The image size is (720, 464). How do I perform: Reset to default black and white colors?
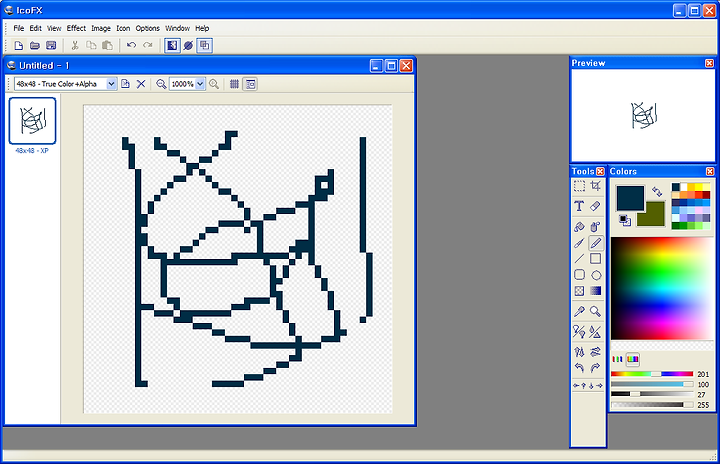[624, 220]
